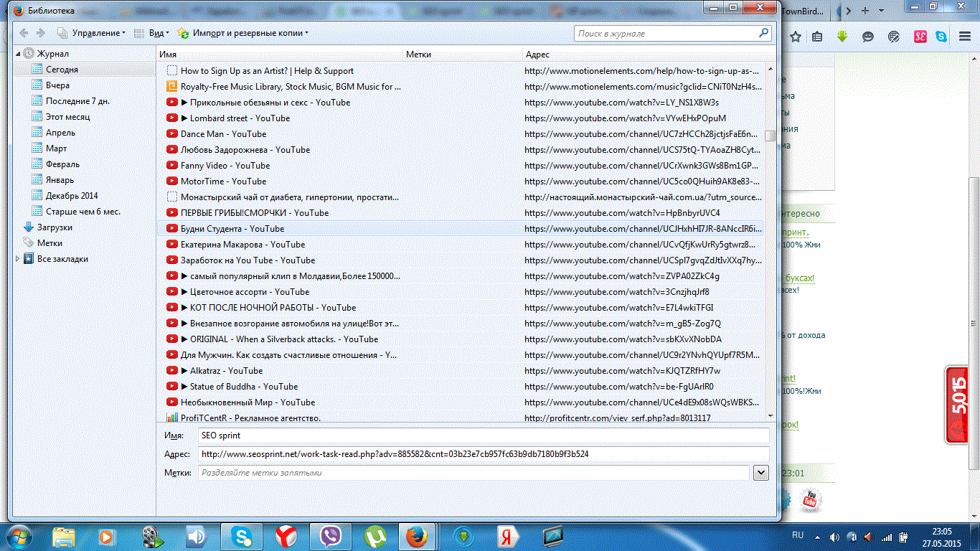Click the volume icon in system tray
The image size is (980, 551).
pyautogui.click(x=834, y=537)
